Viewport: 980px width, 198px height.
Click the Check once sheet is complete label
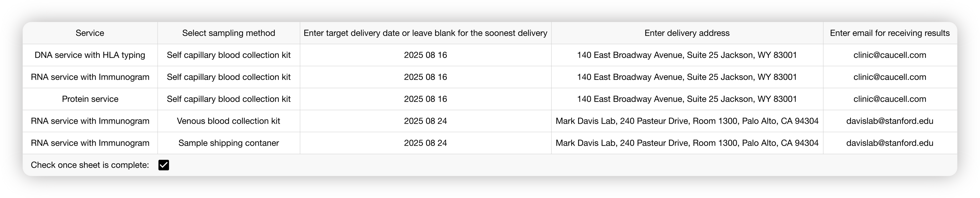tap(90, 165)
